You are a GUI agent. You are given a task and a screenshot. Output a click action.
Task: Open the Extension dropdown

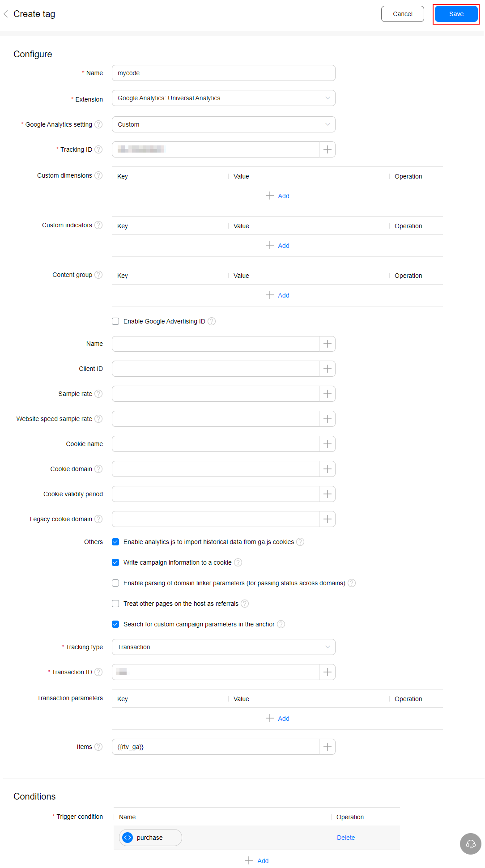(x=224, y=98)
